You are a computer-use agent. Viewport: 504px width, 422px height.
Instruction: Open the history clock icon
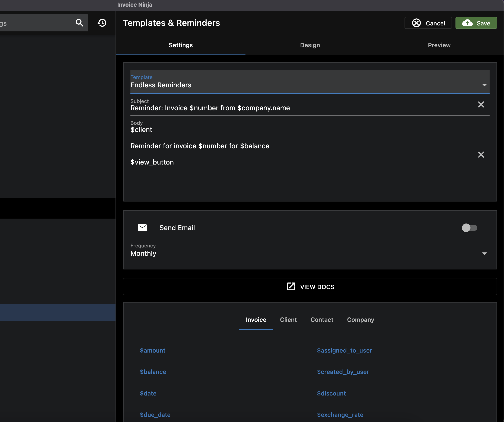[102, 23]
